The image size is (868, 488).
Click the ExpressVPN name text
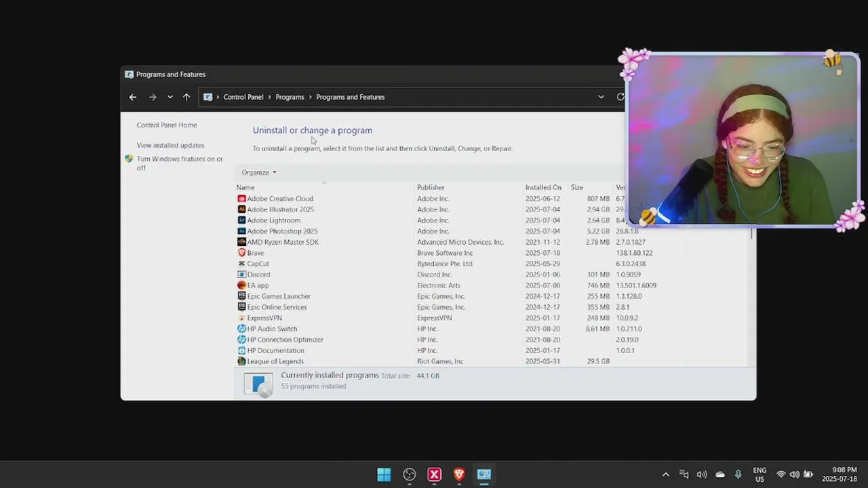(x=264, y=318)
